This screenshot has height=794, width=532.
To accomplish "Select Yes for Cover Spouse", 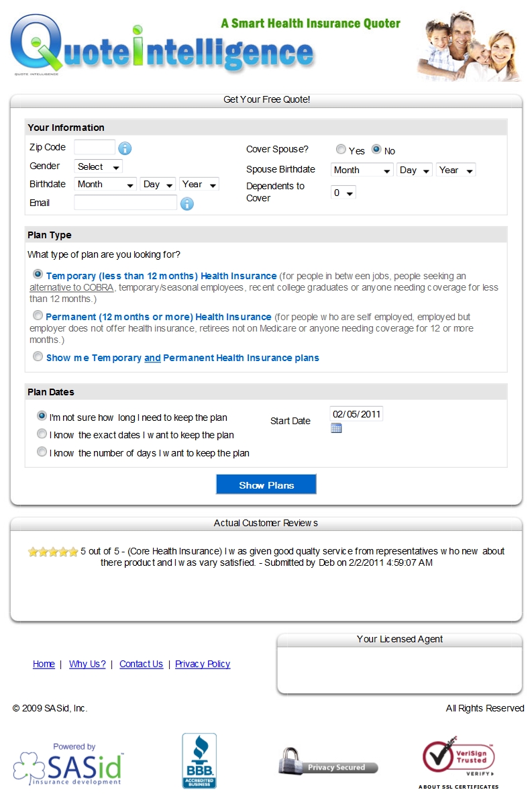I will click(341, 150).
